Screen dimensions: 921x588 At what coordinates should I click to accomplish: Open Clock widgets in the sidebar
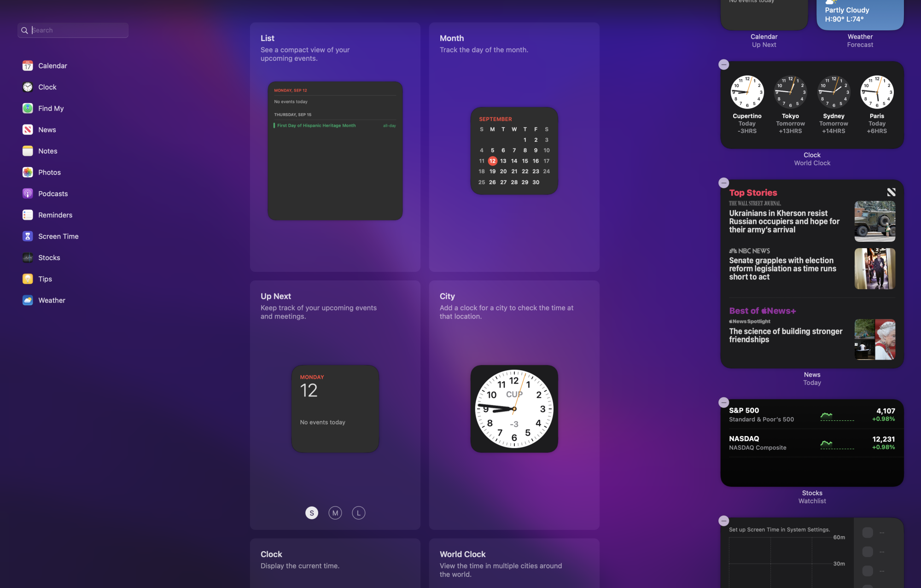pyautogui.click(x=47, y=87)
